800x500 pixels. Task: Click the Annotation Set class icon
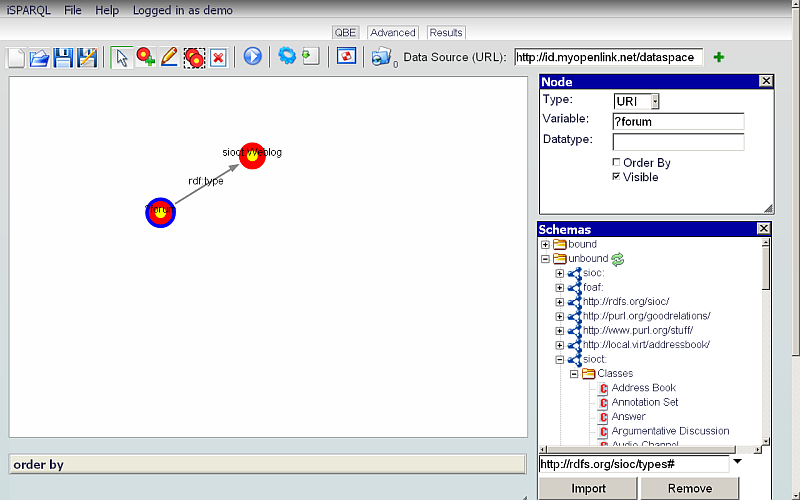(x=603, y=403)
